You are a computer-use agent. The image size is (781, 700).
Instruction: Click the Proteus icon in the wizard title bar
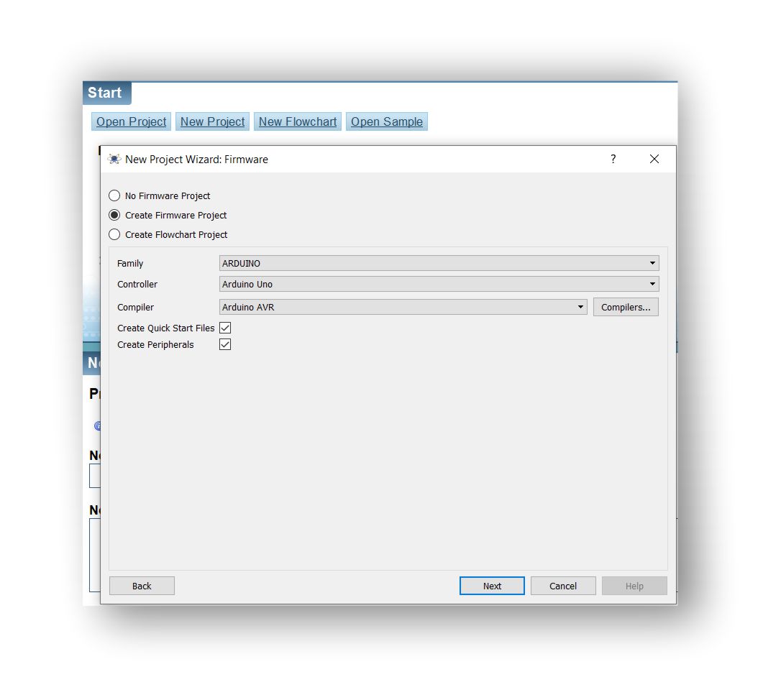tap(114, 160)
